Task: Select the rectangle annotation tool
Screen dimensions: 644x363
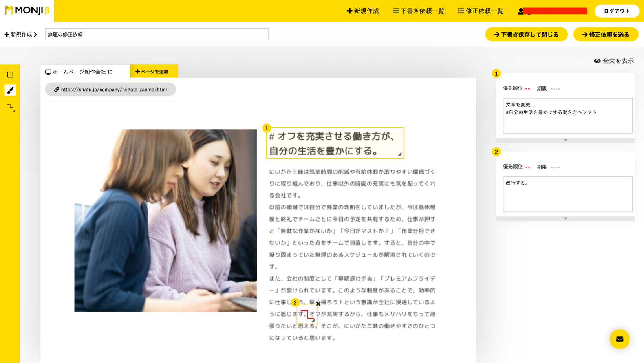Action: click(x=10, y=75)
